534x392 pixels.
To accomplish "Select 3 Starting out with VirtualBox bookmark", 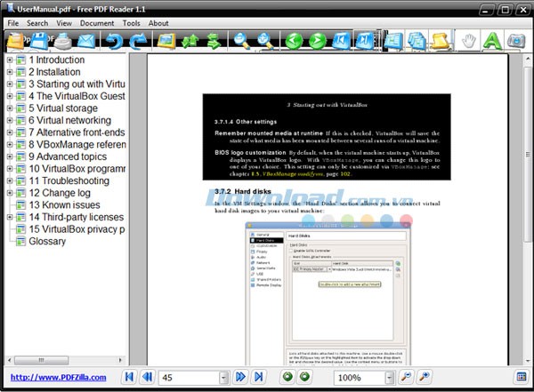I will point(77,84).
